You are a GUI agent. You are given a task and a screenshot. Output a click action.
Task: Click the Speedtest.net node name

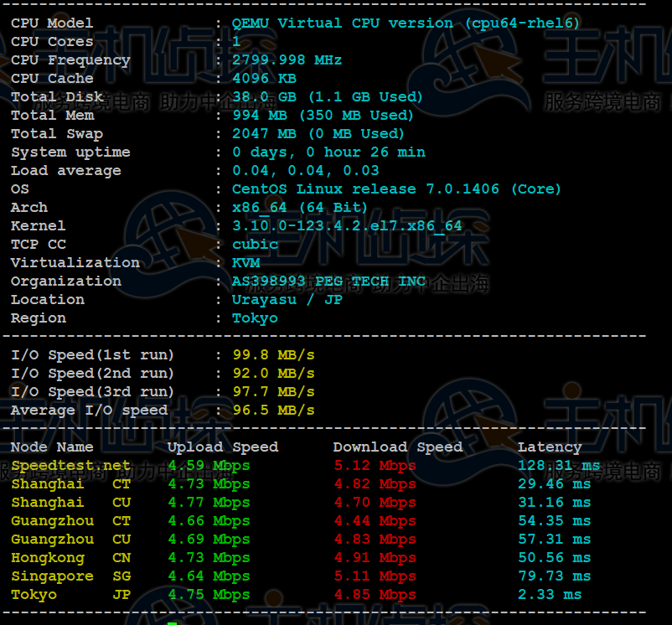pos(70,465)
